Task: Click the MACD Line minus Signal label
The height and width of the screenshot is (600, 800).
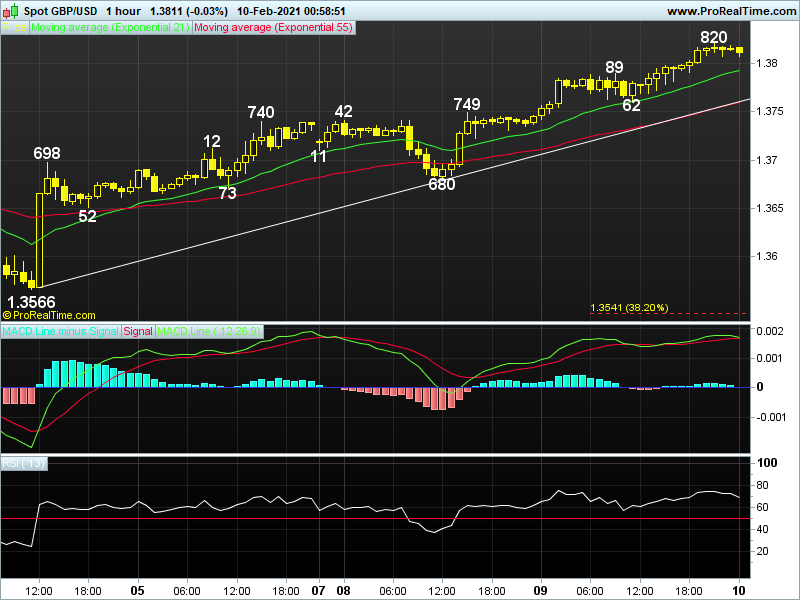Action: tap(61, 330)
